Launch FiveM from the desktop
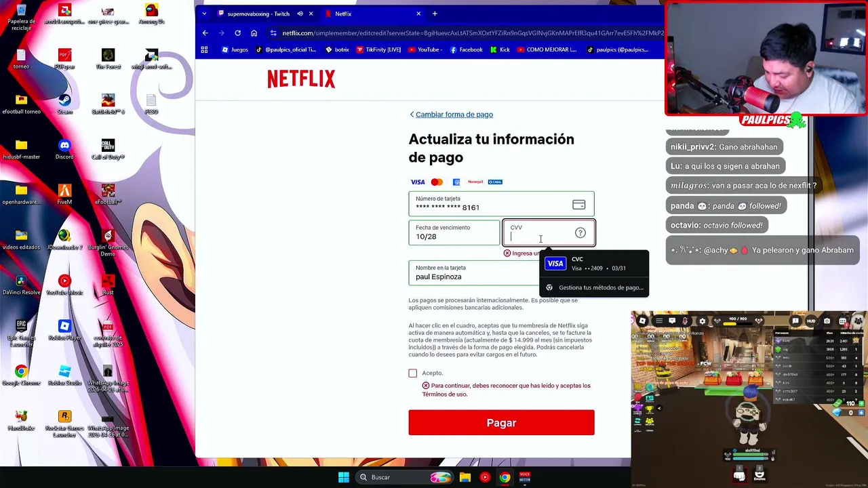Viewport: 868px width, 488px height. (64, 195)
